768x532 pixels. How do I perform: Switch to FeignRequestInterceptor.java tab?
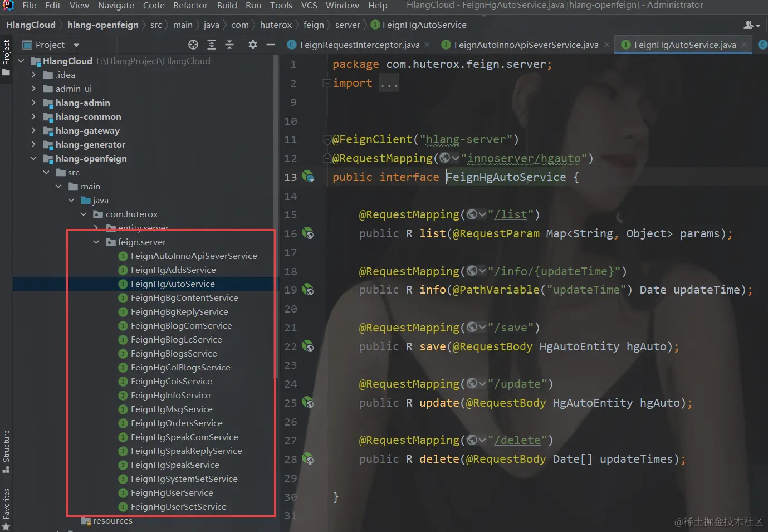tap(359, 45)
